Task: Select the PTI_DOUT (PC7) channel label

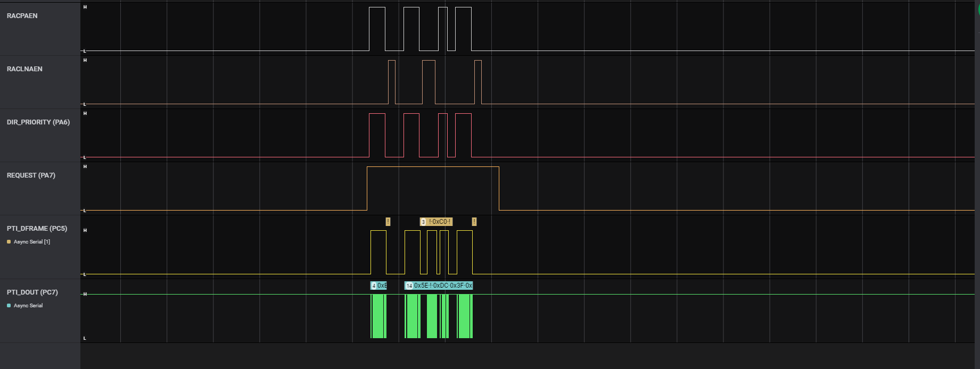Action: click(32, 292)
